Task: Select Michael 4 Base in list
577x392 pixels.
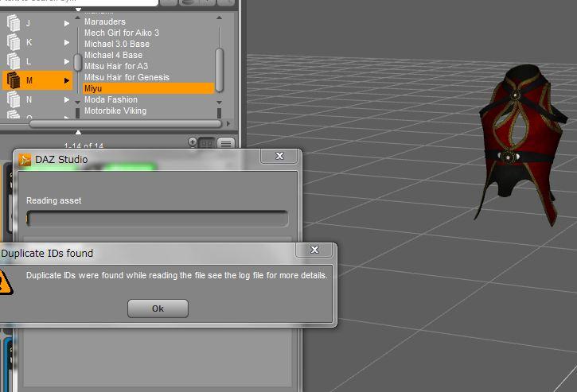Action: [x=113, y=55]
